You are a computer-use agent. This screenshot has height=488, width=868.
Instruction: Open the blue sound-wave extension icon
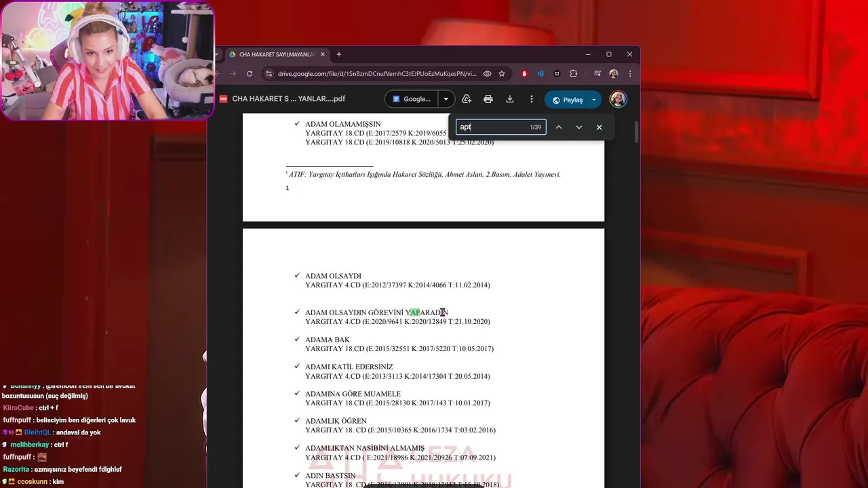tap(540, 73)
